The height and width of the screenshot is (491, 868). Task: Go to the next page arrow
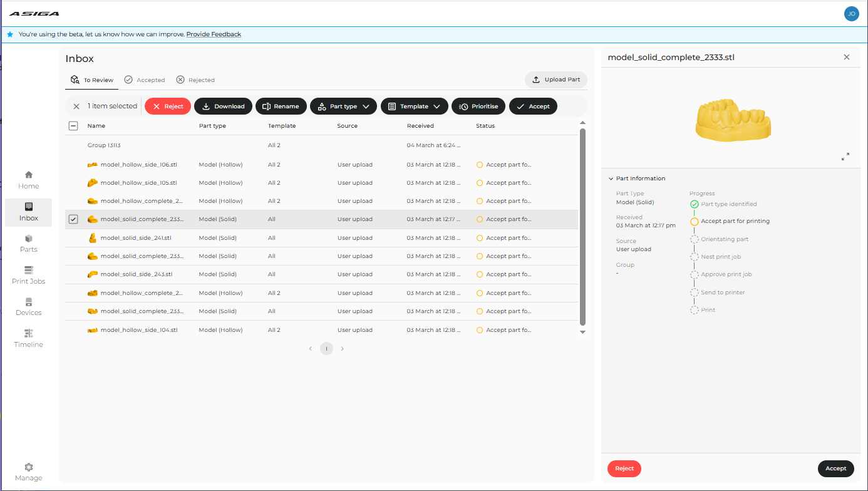click(342, 349)
